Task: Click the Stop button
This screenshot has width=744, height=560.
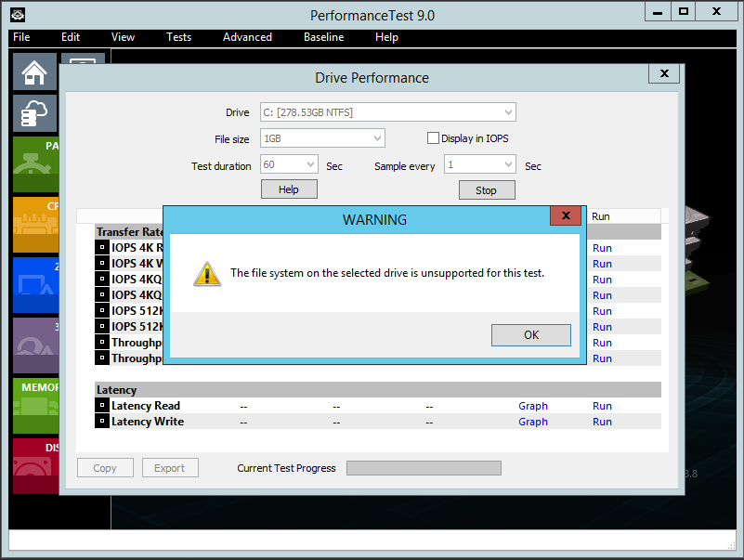Action: point(487,190)
